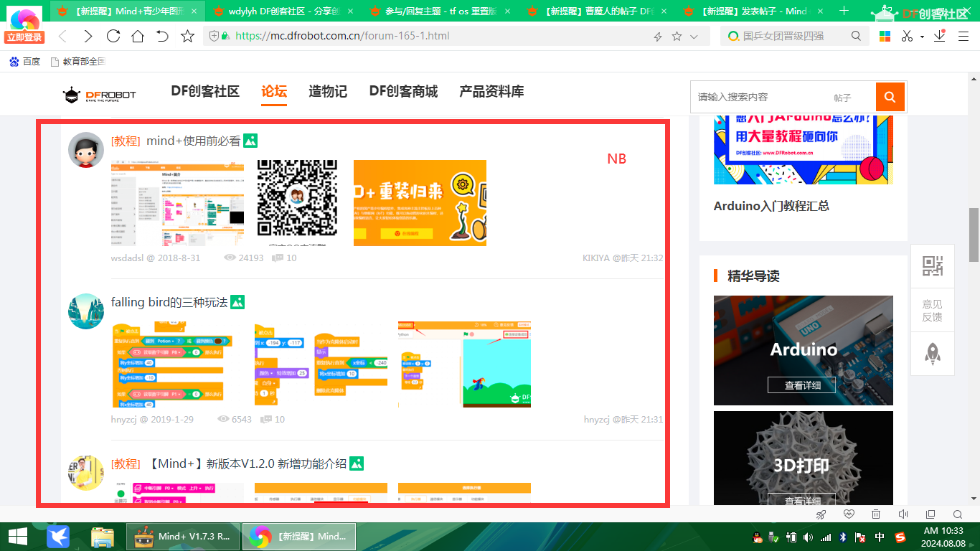Open the Arduino入门教程汇总 link
The height and width of the screenshot is (551, 980).
(771, 206)
